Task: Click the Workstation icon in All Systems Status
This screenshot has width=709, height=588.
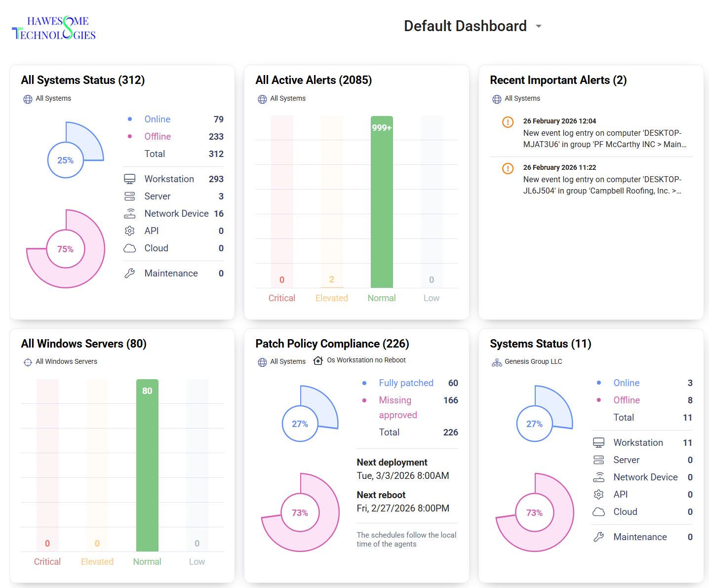Action: coord(130,179)
